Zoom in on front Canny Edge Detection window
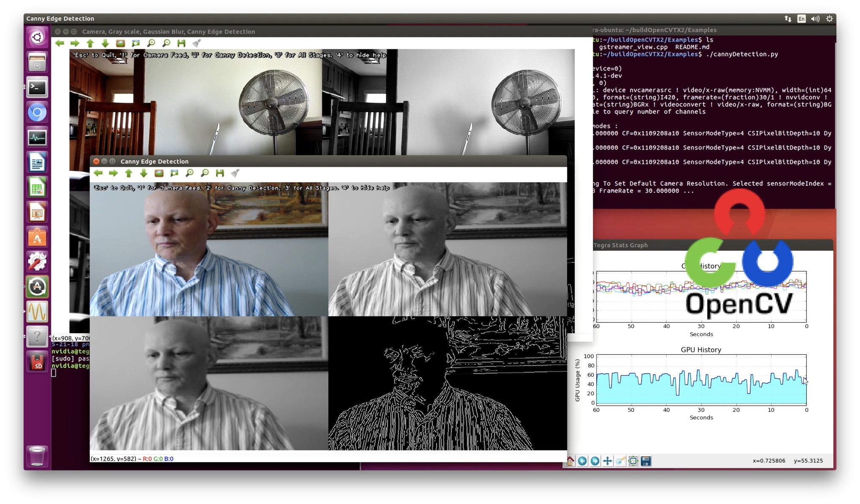This screenshot has height=504, width=860. [x=190, y=173]
